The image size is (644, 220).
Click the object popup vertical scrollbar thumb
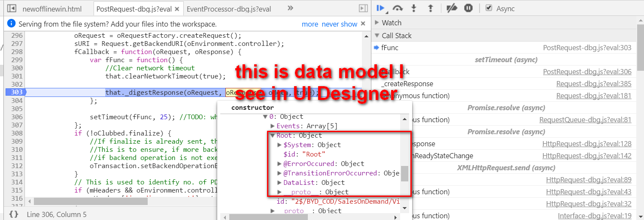pyautogui.click(x=404, y=174)
